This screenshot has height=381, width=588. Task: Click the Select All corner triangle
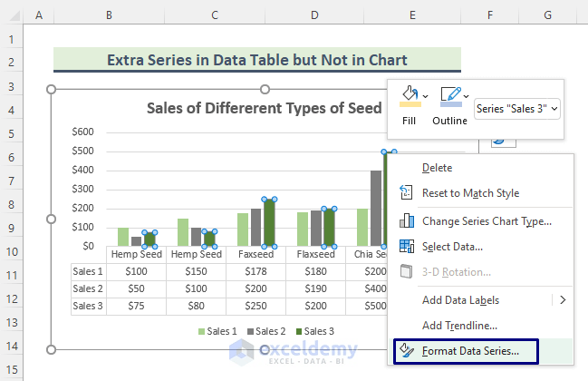(14, 15)
